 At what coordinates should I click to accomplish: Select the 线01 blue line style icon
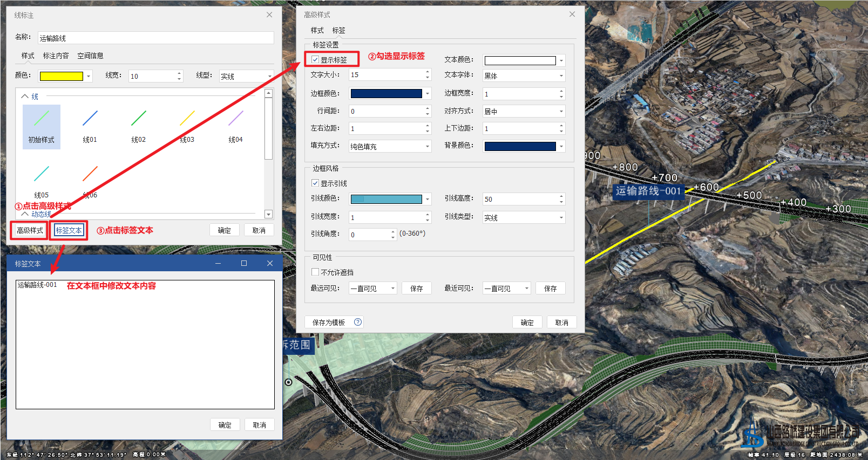[x=90, y=119]
